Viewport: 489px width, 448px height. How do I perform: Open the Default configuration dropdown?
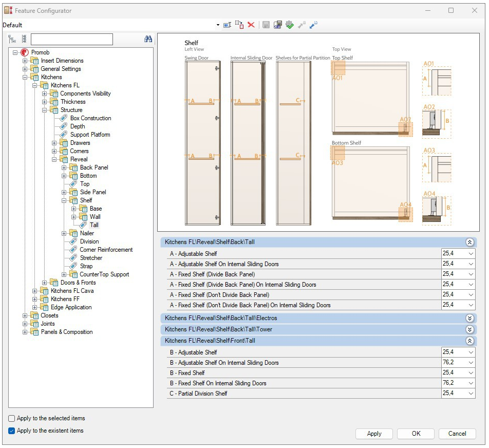(x=218, y=25)
